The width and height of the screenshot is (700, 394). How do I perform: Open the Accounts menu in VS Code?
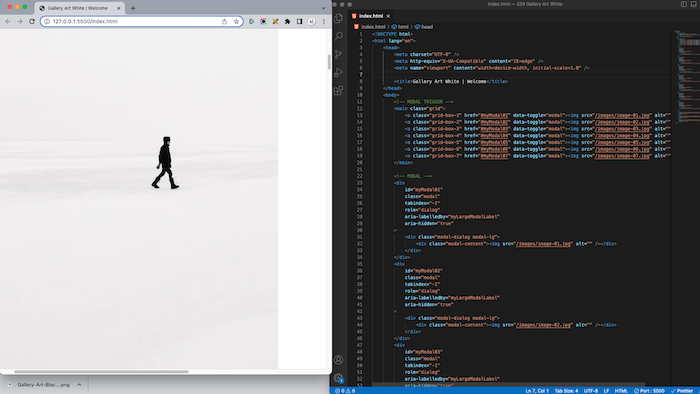338,360
